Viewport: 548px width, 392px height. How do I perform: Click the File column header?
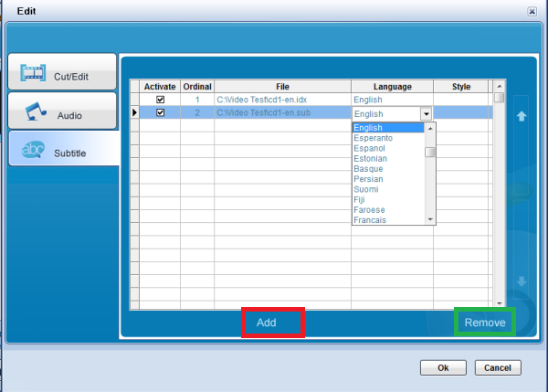point(282,87)
